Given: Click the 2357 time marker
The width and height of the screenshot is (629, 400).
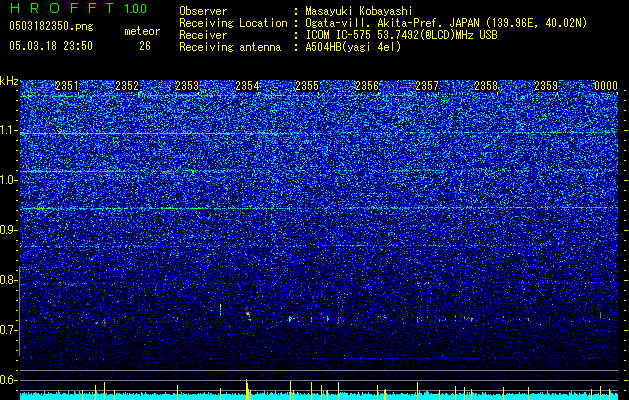Looking at the screenshot, I should coord(427,86).
